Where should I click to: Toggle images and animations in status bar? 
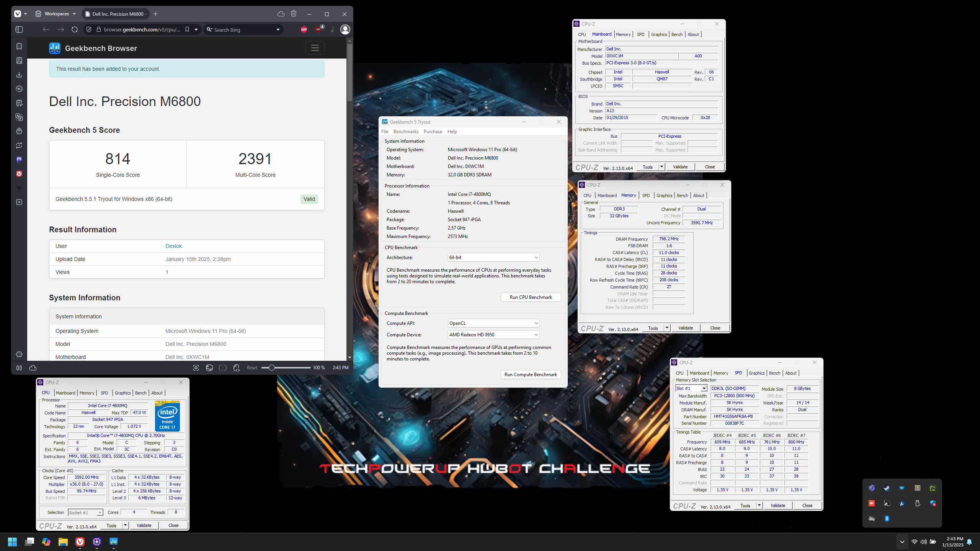click(209, 368)
